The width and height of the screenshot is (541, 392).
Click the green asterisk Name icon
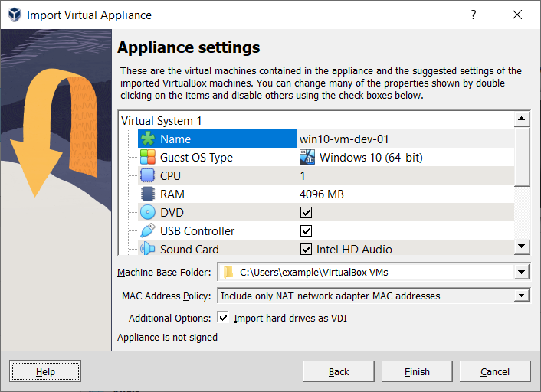[148, 139]
